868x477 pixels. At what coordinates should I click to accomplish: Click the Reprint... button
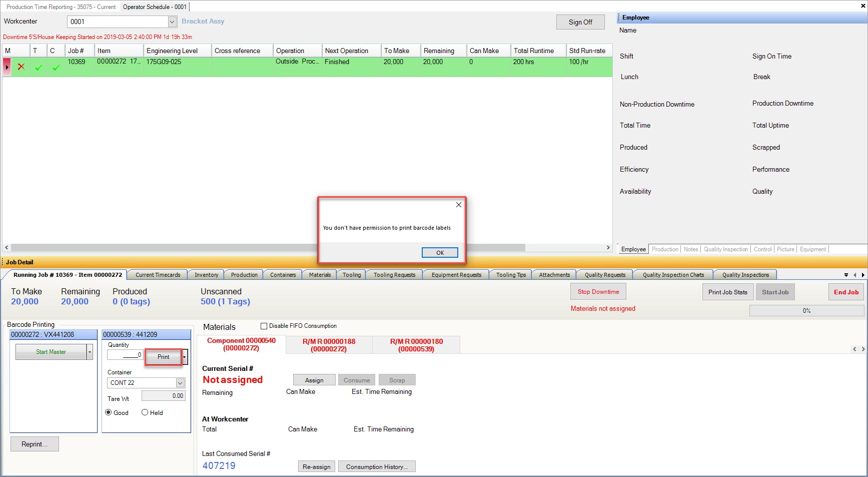pos(35,444)
